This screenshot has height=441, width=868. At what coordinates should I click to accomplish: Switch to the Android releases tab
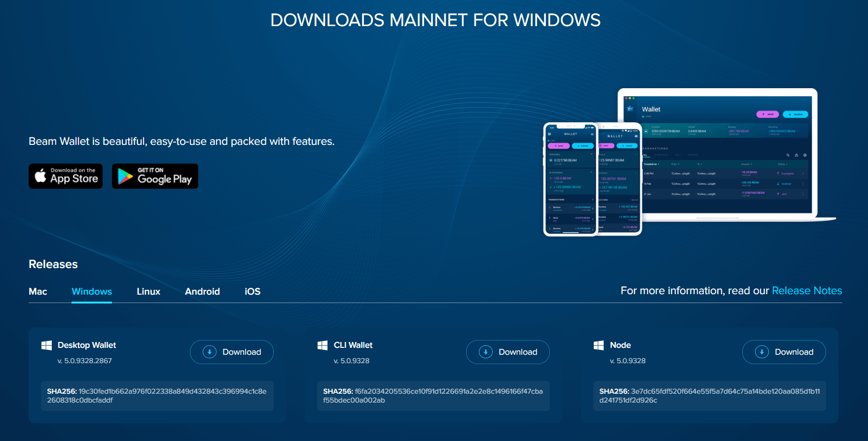coord(202,291)
